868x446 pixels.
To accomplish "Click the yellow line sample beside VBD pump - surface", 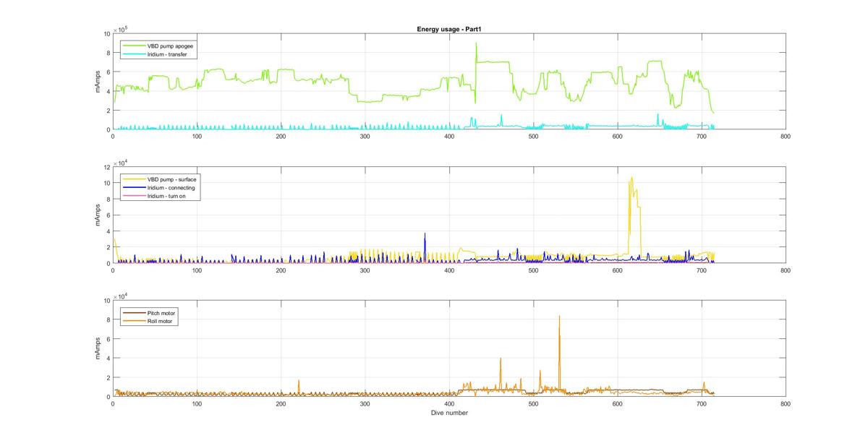I will [x=135, y=179].
